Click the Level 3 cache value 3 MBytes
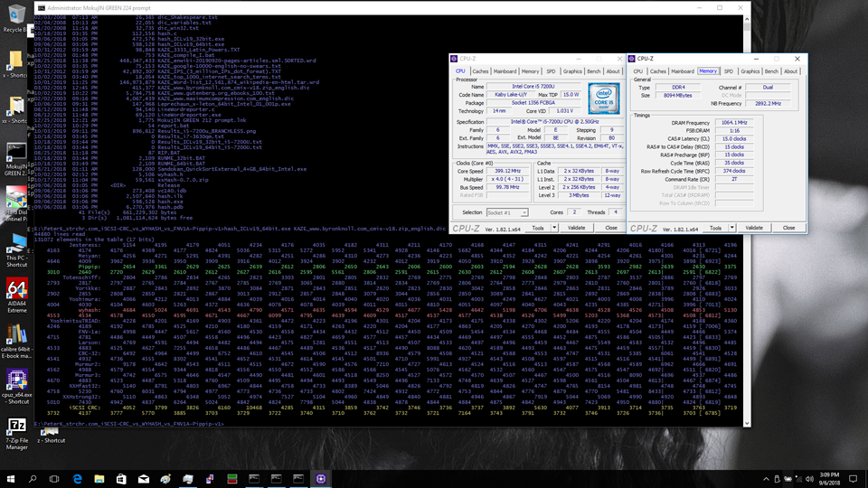The width and height of the screenshot is (868, 488). tap(579, 195)
